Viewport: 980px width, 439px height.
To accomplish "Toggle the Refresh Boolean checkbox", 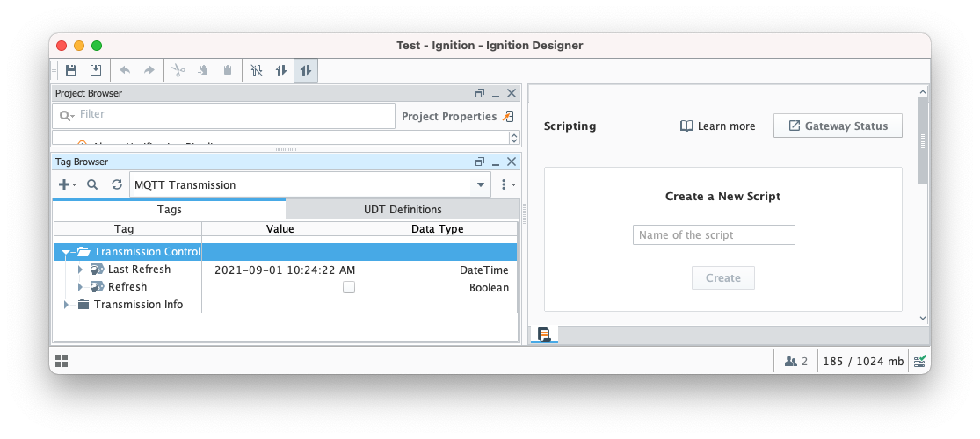I will click(349, 287).
